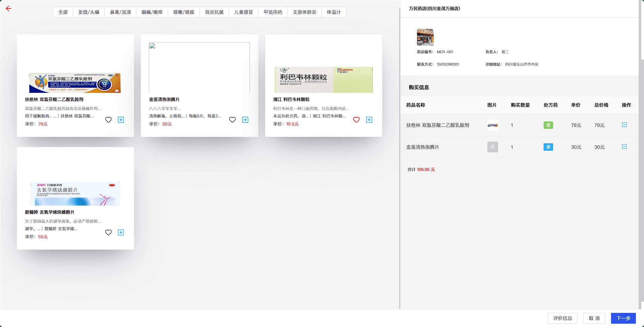This screenshot has width=644, height=327.
Task: Add 歆毓婷 去氧孕烯炔雌醇片 with the plus icon
Action: tap(121, 232)
